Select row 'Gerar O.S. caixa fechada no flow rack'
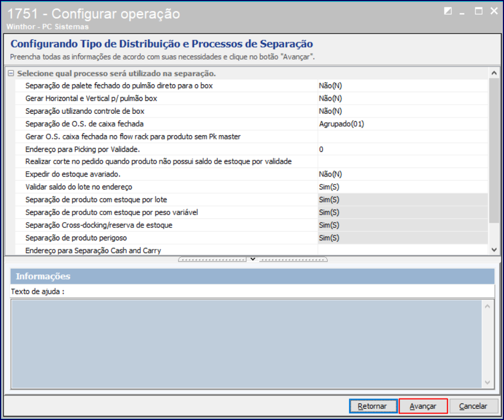The image size is (504, 420). (x=166, y=137)
